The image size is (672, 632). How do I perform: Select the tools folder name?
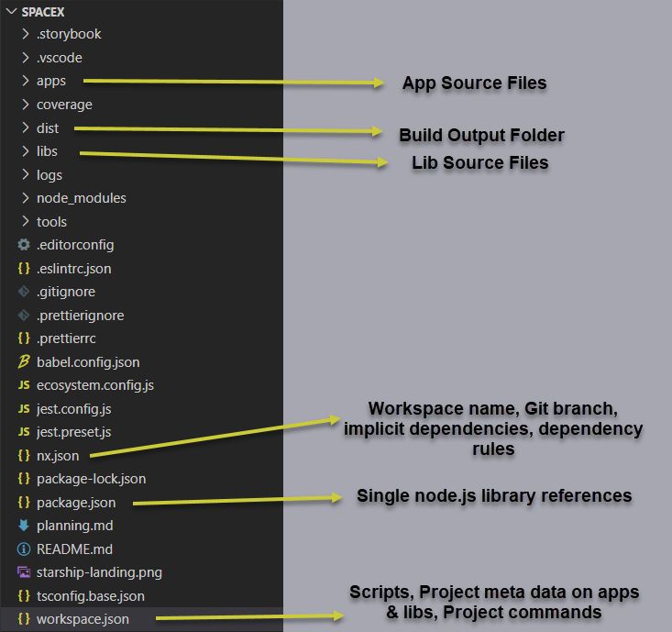pyautogui.click(x=52, y=222)
